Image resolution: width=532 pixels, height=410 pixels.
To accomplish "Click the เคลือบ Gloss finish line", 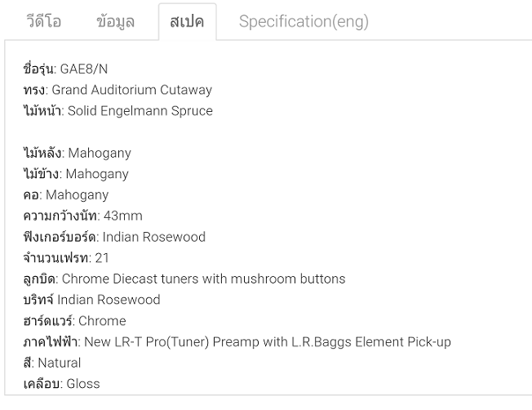I will [x=62, y=384].
